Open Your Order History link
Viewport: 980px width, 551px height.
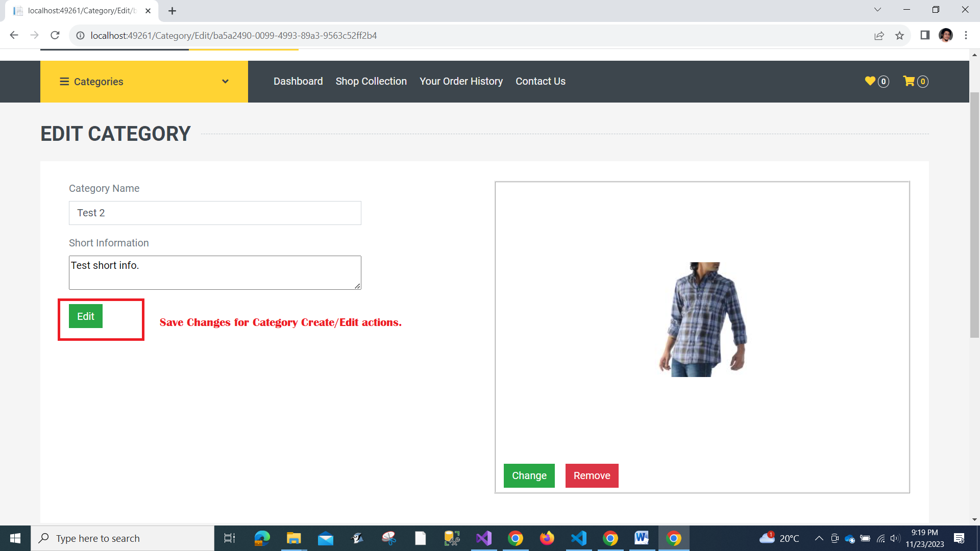pyautogui.click(x=461, y=82)
